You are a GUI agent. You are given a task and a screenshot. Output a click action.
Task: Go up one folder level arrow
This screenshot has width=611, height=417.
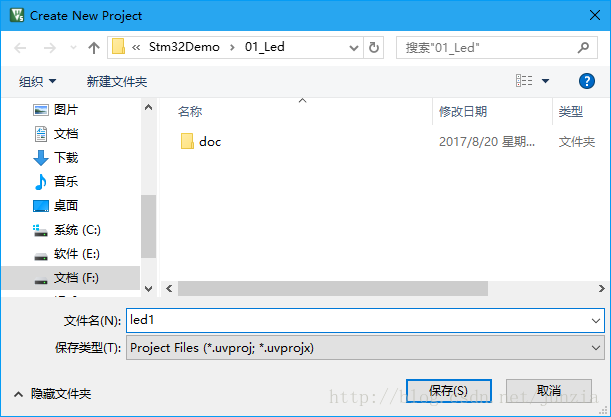(x=94, y=48)
